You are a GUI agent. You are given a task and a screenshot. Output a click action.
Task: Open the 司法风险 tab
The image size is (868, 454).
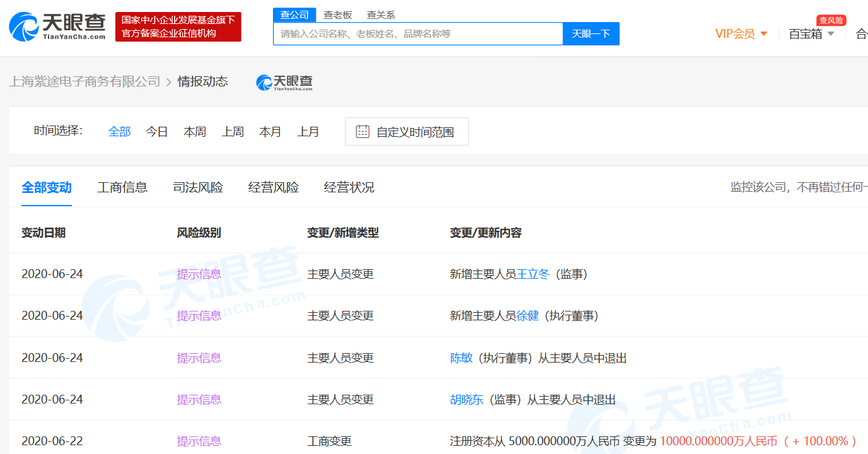point(198,187)
